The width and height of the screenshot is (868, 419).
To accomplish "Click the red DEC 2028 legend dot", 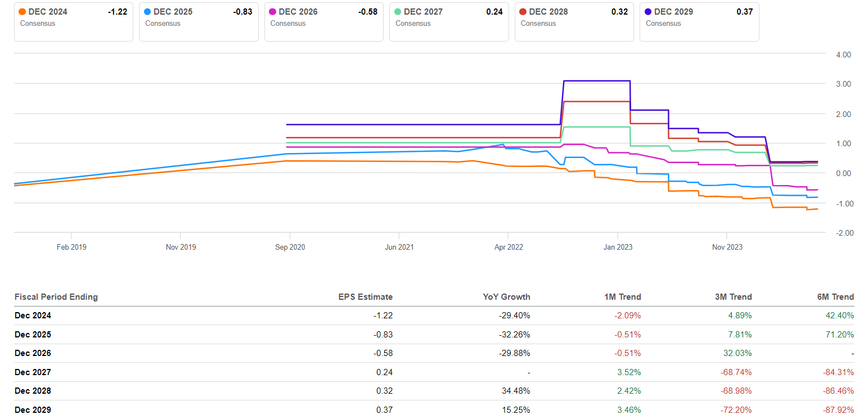I will (523, 12).
